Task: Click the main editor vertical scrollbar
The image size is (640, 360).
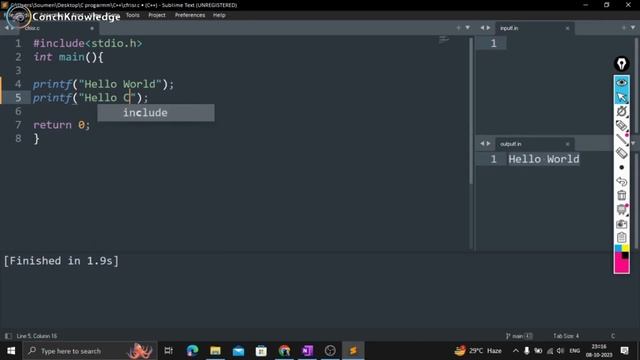Action: point(471,110)
